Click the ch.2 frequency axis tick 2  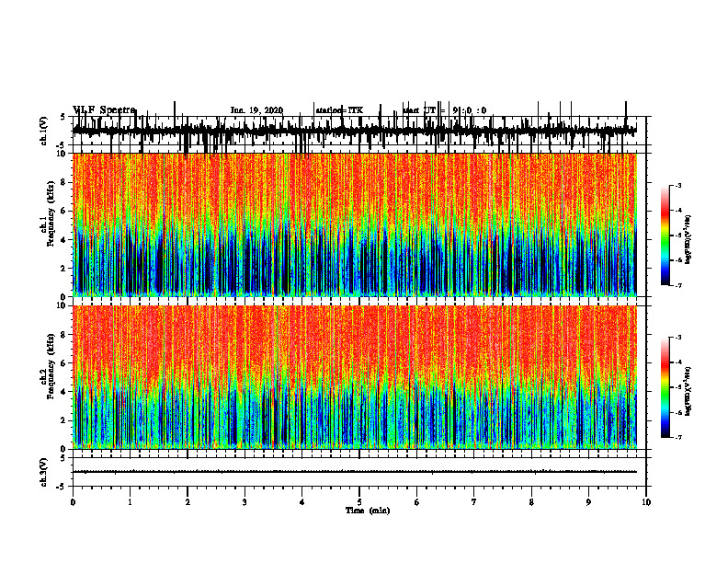point(63,420)
